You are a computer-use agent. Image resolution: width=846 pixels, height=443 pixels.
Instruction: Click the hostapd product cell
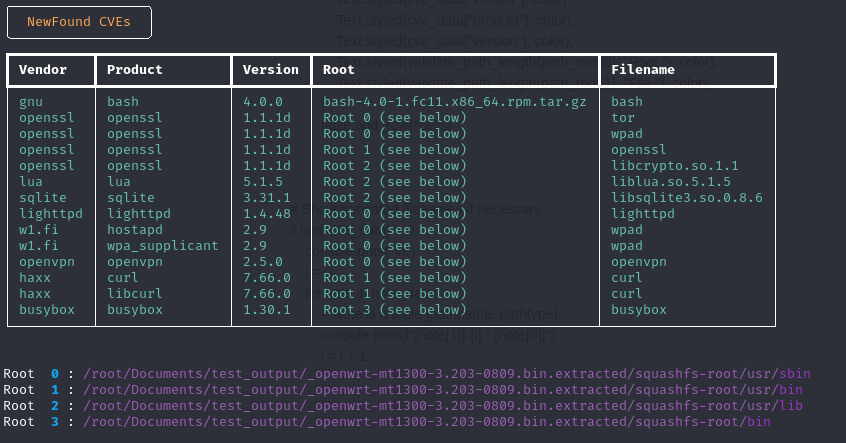[x=134, y=230]
